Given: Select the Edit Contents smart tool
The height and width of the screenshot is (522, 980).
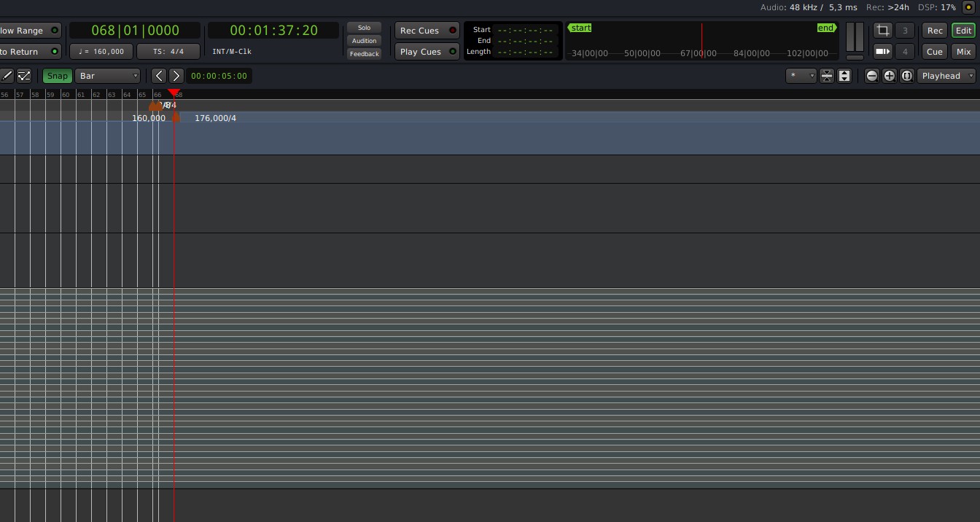Looking at the screenshot, I should point(24,76).
